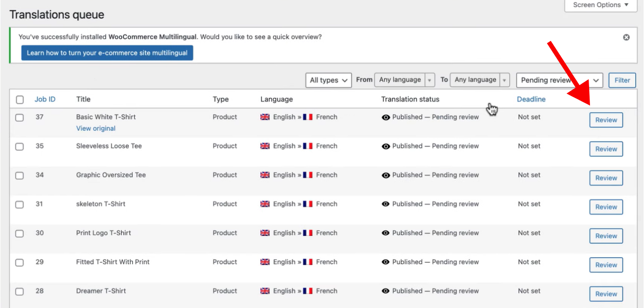Check the box for job 34
Viewport: 644px width, 308px height.
point(20,175)
